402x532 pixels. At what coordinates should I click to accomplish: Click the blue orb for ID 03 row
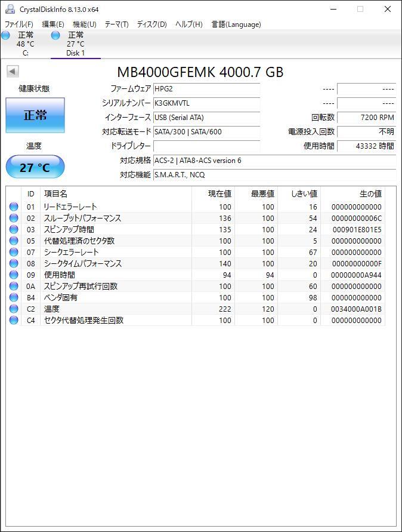[14, 229]
